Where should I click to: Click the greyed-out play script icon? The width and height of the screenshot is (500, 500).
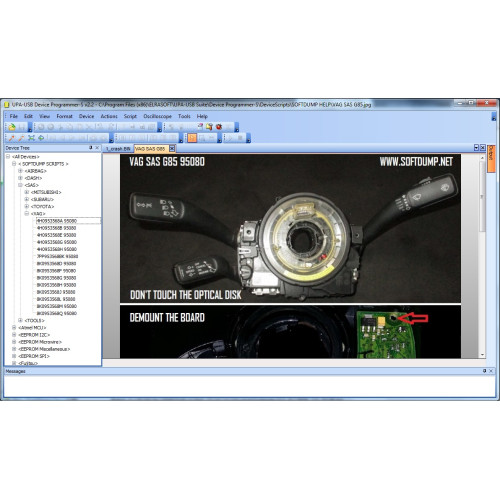[230, 138]
